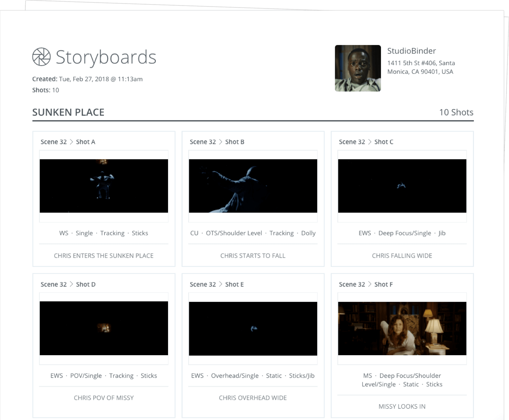
Task: Open the company profile photo thumbnail
Action: (358, 68)
